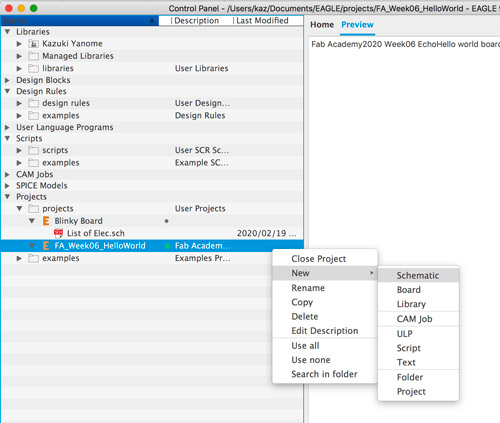
Task: Click the Kazuki Yanome user library icon
Action: [x=33, y=44]
